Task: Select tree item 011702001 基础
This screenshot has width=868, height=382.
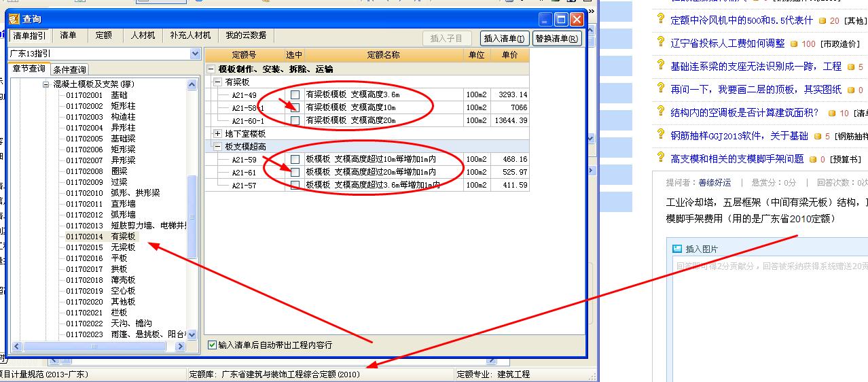Action: click(96, 95)
